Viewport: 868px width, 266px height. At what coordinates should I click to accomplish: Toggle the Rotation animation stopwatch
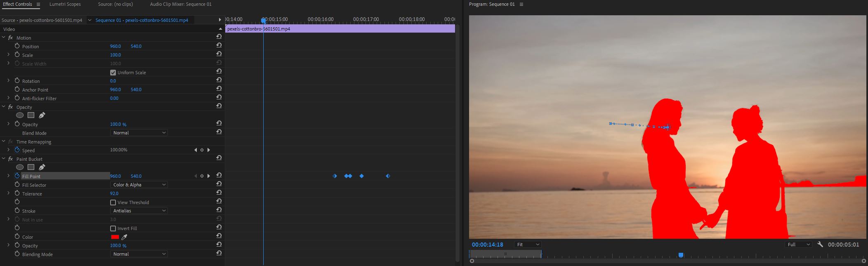coord(17,81)
